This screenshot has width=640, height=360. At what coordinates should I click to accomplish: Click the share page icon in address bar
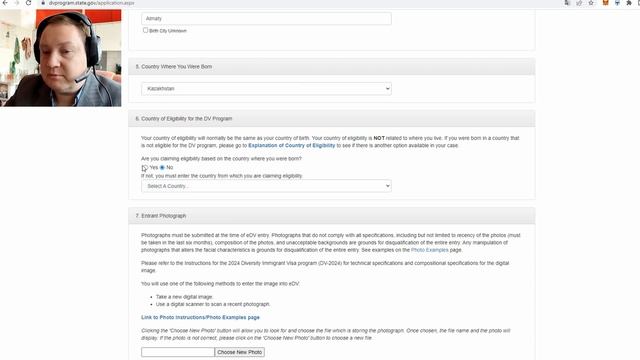pyautogui.click(x=579, y=3)
